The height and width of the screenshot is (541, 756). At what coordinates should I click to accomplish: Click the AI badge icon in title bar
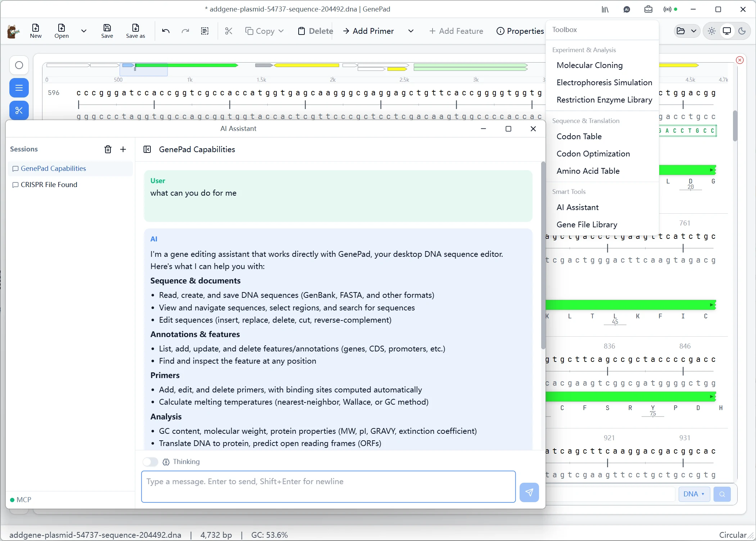(x=627, y=9)
